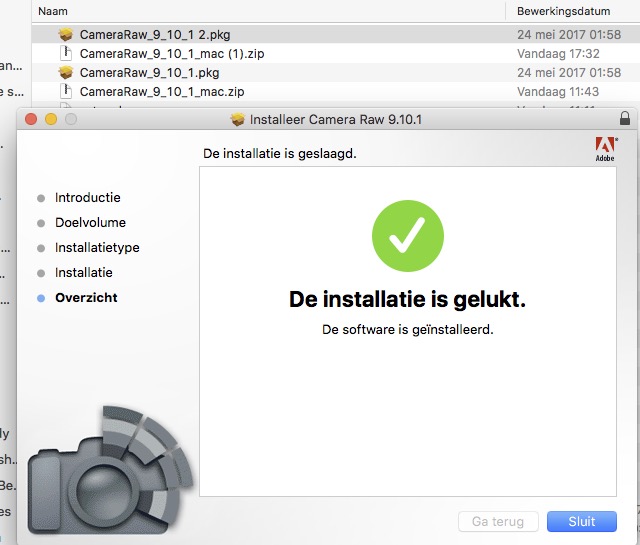Click the lock icon in installer title bar
The height and width of the screenshot is (545, 640).
coord(624,118)
